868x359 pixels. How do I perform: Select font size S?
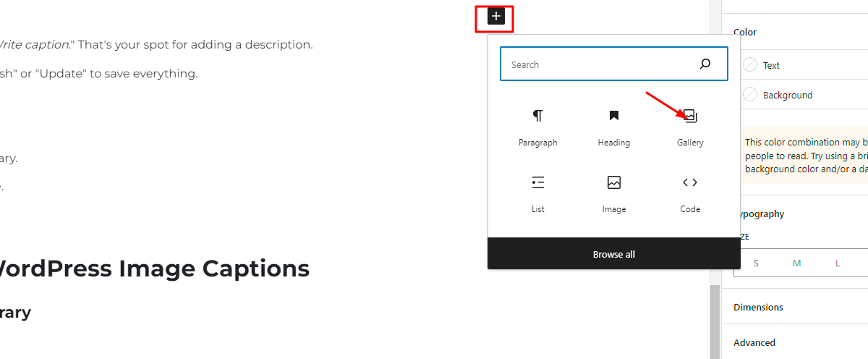click(757, 263)
